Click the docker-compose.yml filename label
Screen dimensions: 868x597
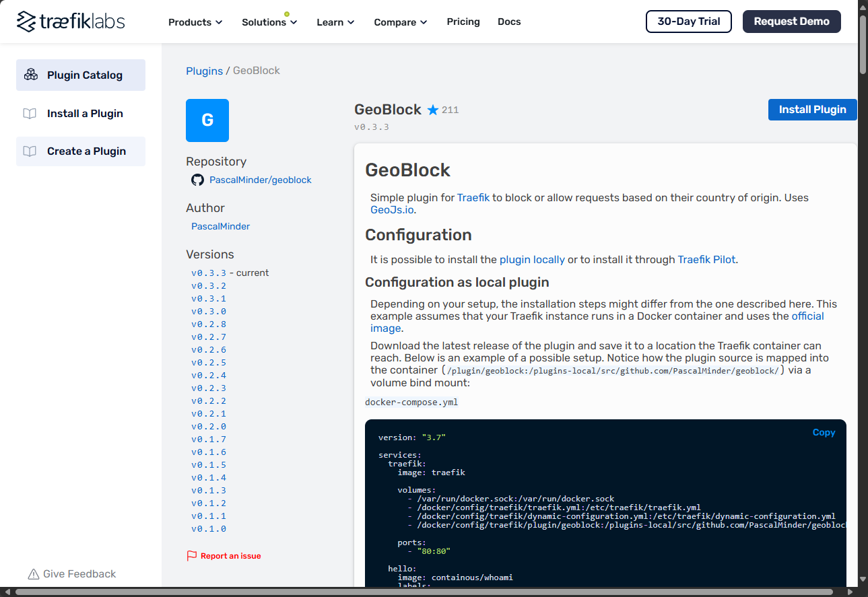point(411,402)
